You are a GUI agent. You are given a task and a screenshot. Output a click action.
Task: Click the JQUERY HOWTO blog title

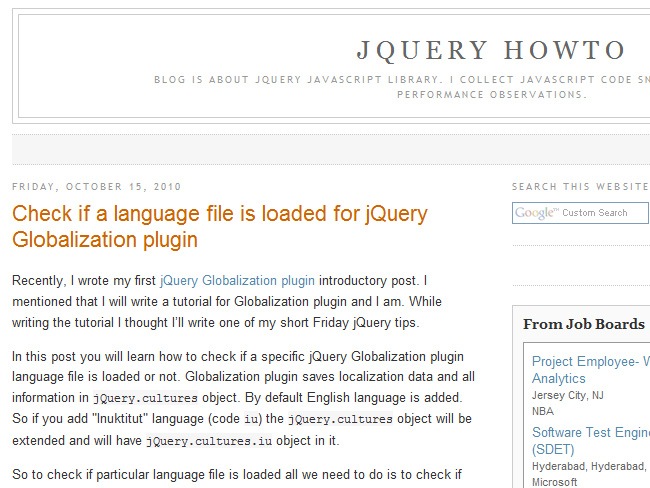(x=491, y=51)
